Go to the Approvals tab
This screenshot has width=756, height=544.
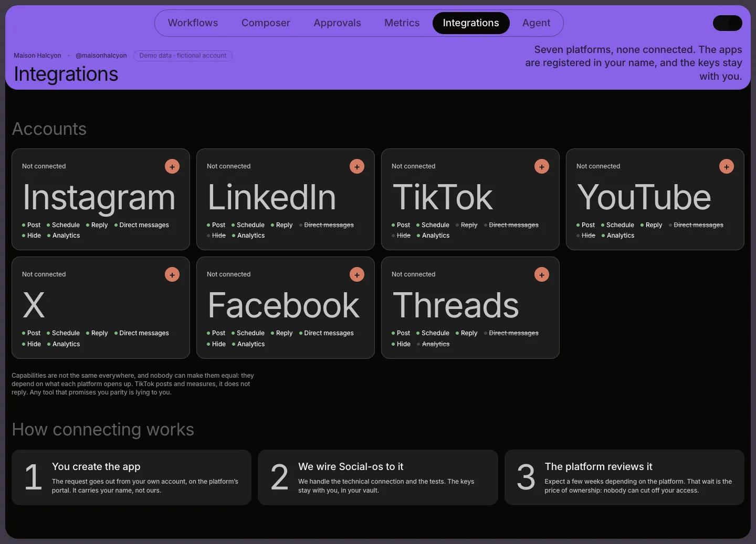(337, 23)
